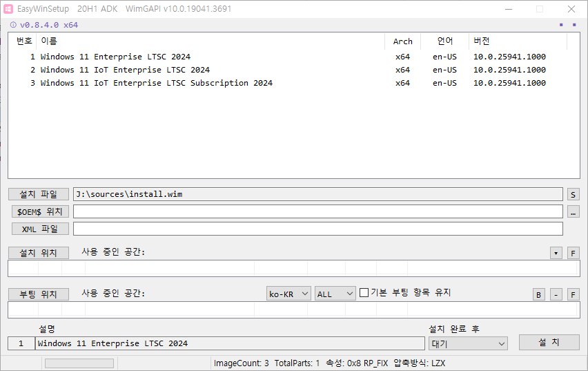
Task: Click the $OEM$ 위치 button
Action: tap(40, 211)
